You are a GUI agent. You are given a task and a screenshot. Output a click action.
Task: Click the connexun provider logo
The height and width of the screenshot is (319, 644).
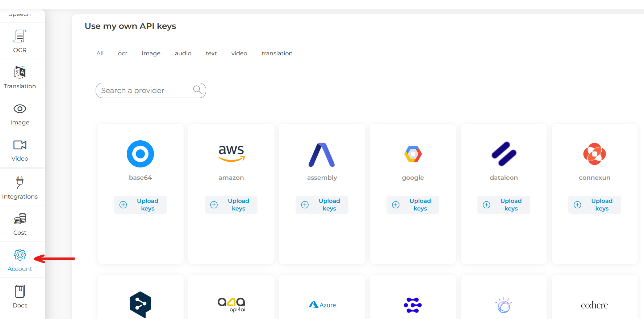click(x=594, y=154)
